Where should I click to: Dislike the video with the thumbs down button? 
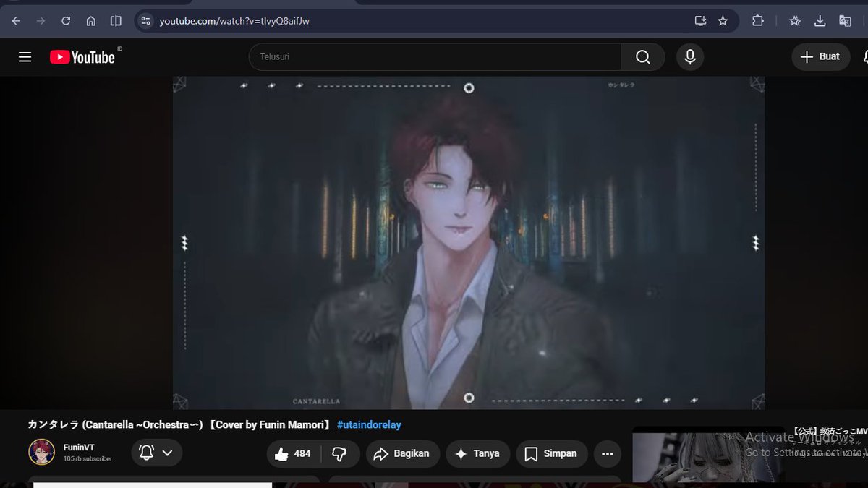click(340, 454)
